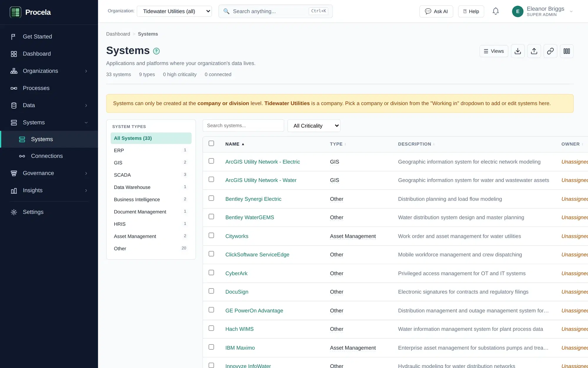Open the GE PowerOn Advantage link
The height and width of the screenshot is (368, 588).
pyautogui.click(x=254, y=311)
